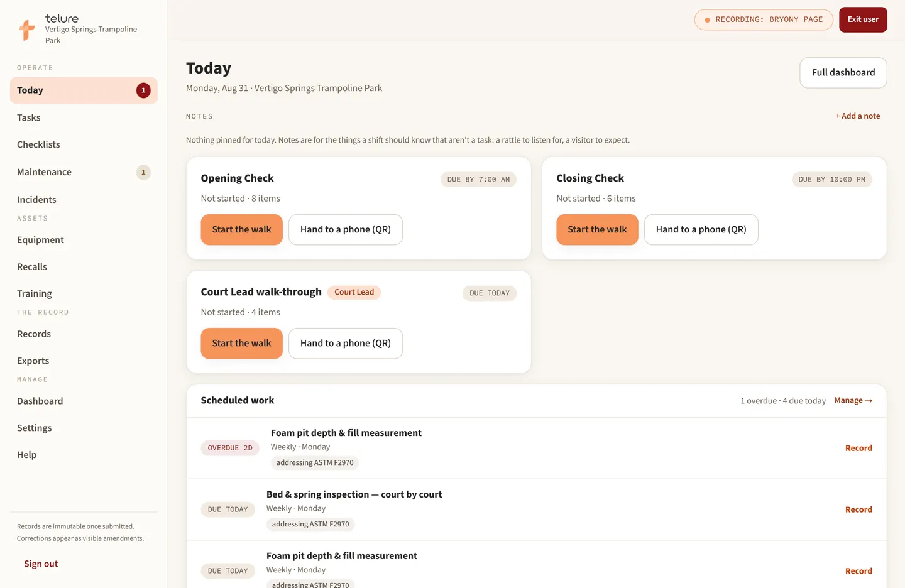Record the Bed & spring inspection
The height and width of the screenshot is (588, 905).
coord(858,510)
